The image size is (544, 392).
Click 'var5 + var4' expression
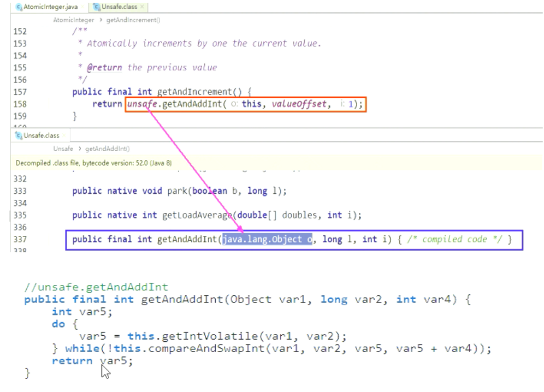coord(434,348)
